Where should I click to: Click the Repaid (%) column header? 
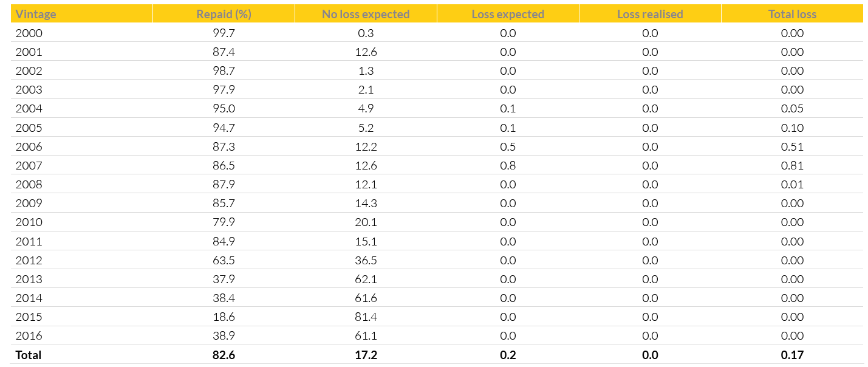tap(224, 14)
